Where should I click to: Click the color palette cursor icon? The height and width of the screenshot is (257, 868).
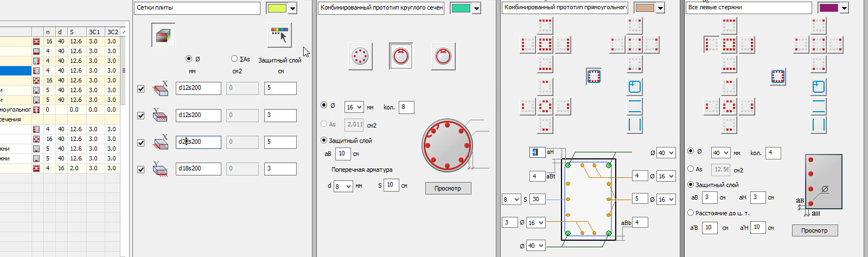[279, 35]
